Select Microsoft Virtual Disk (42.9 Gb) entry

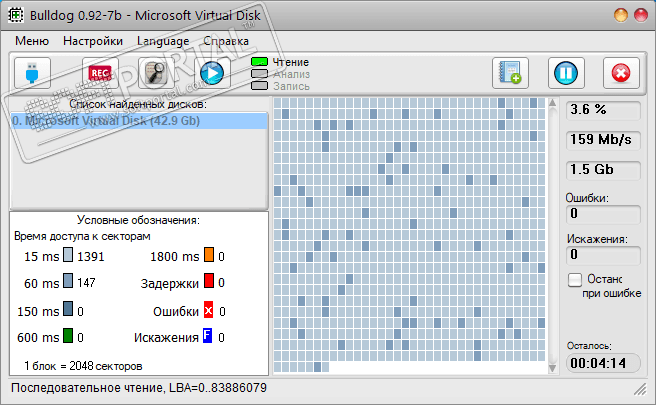click(x=139, y=120)
